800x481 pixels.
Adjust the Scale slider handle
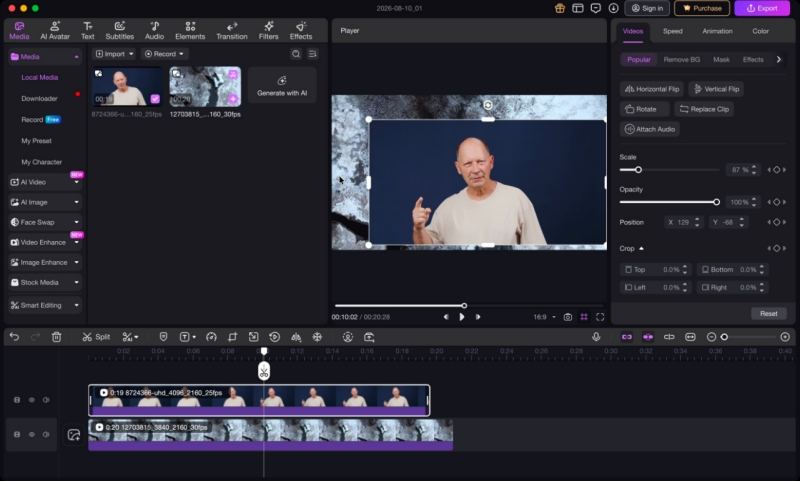tap(638, 170)
